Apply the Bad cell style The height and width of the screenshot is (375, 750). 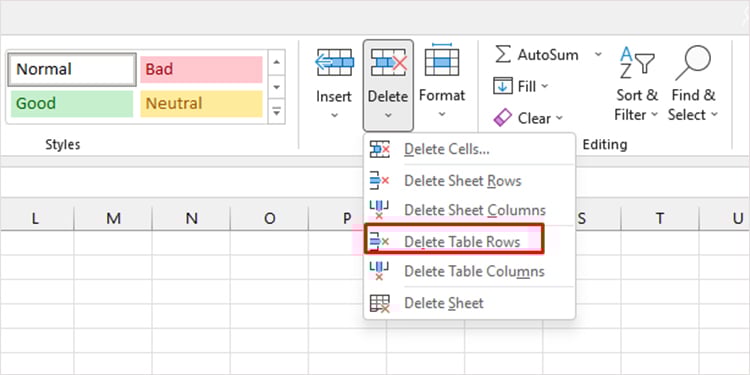coord(201,69)
